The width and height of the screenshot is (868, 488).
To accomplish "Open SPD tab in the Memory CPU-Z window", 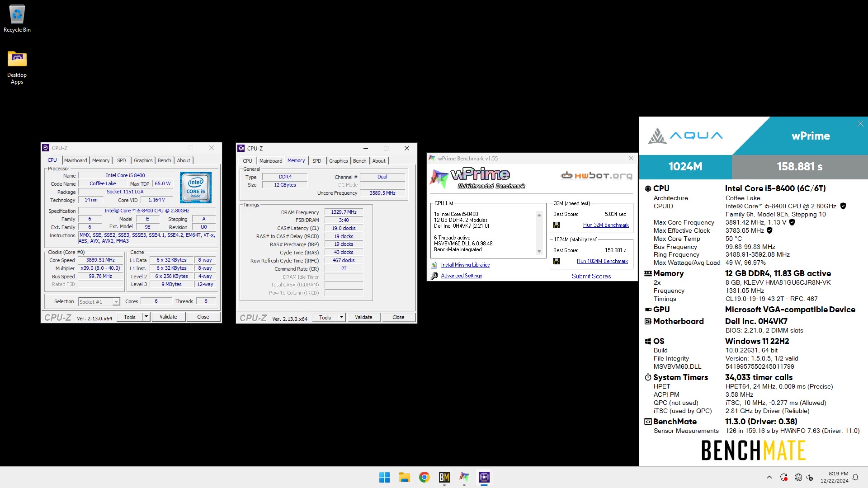I will [x=317, y=161].
